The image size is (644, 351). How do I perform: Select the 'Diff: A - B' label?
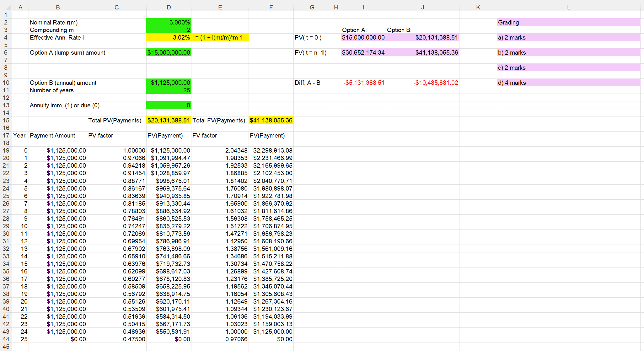coord(308,83)
